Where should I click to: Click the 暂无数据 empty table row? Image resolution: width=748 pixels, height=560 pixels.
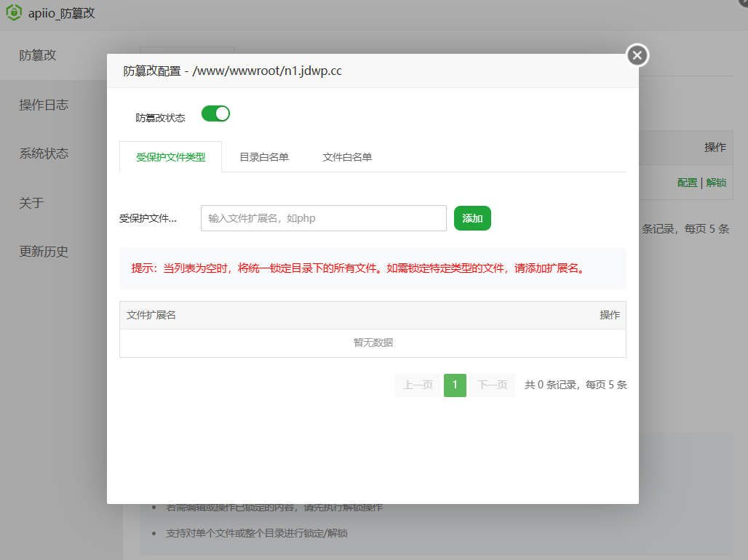pos(372,342)
